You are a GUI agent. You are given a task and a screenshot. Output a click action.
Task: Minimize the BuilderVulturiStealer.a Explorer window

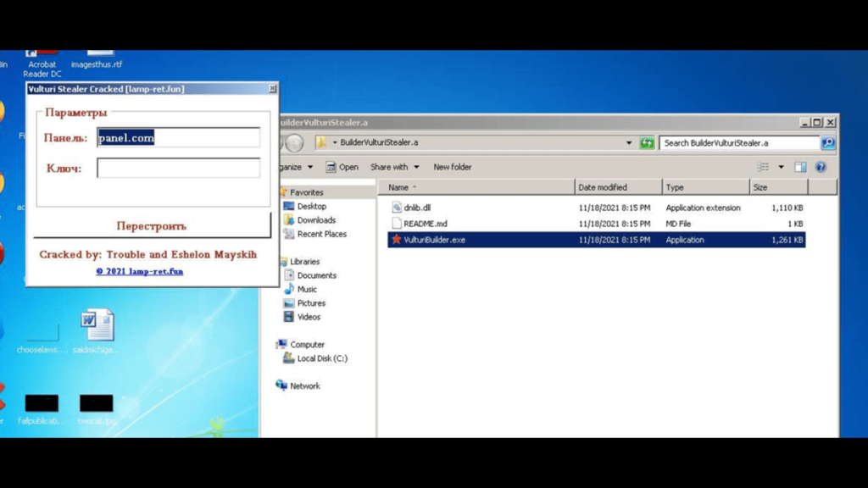click(x=805, y=122)
